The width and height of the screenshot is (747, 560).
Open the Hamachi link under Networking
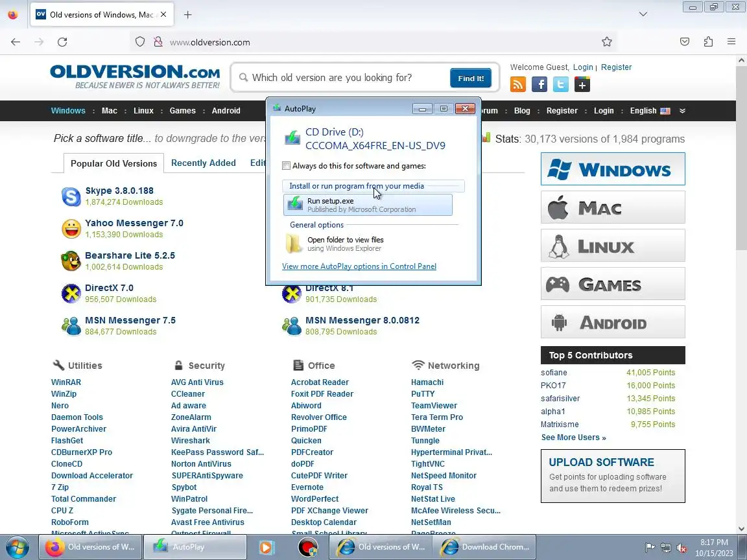point(427,382)
